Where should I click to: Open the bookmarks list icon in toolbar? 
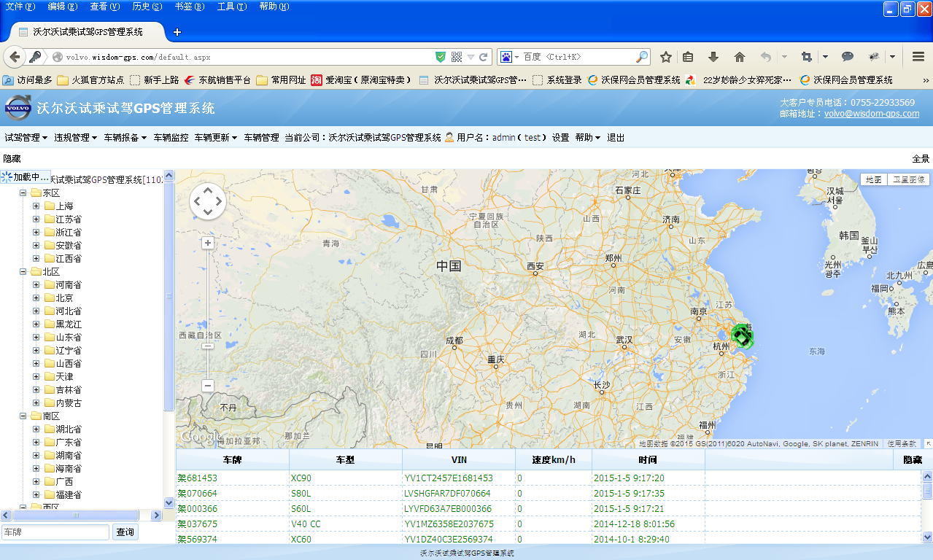pos(688,57)
